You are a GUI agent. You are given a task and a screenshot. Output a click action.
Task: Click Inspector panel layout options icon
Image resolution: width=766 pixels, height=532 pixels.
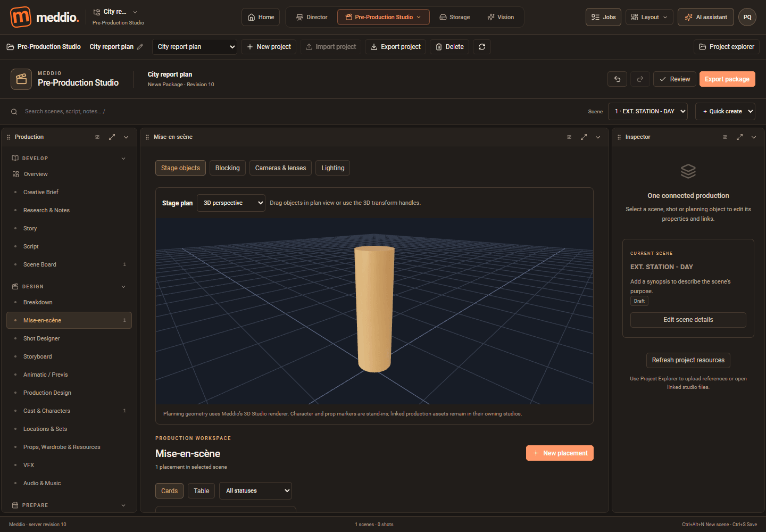[x=725, y=137]
